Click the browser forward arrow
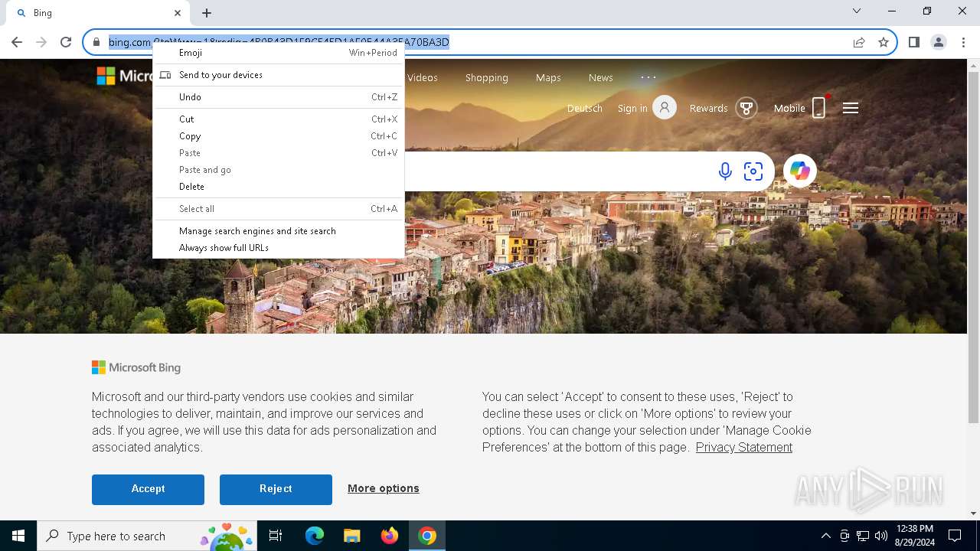Image resolution: width=980 pixels, height=551 pixels. pyautogui.click(x=41, y=42)
